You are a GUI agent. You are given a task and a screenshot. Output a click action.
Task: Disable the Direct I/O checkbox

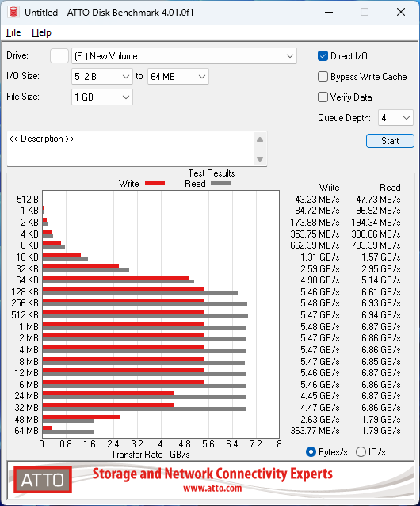(323, 56)
